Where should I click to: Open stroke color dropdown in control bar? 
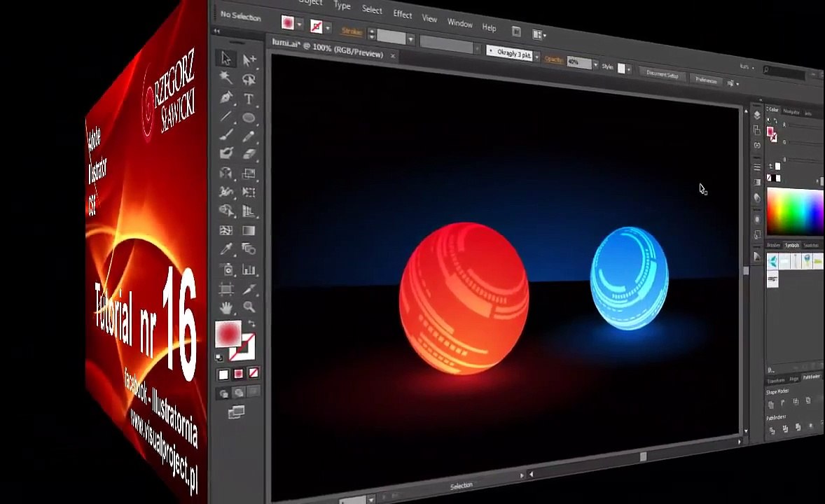click(328, 27)
